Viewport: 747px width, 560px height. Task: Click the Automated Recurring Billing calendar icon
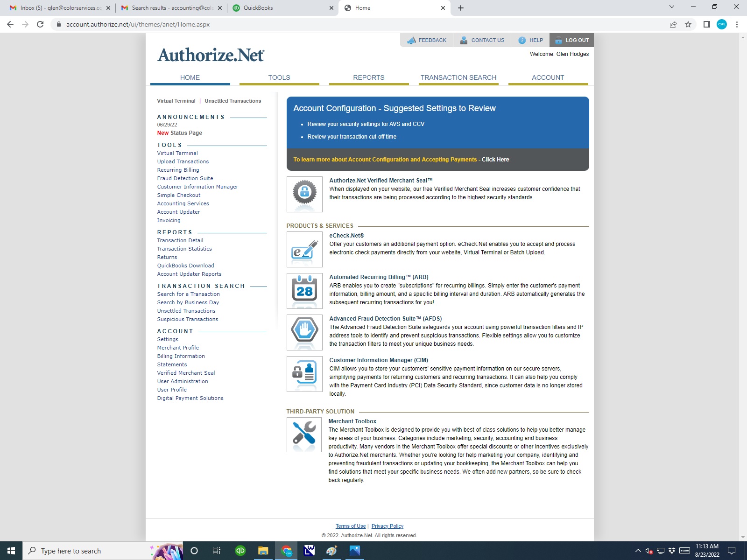point(304,291)
